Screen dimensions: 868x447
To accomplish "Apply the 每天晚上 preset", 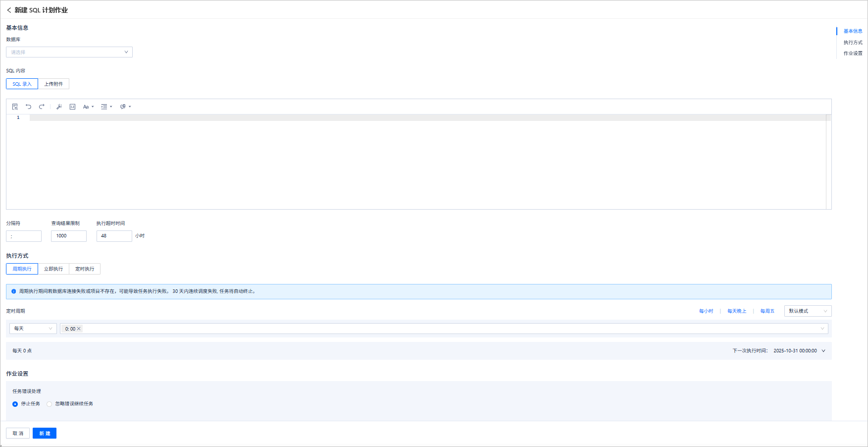I will point(737,311).
